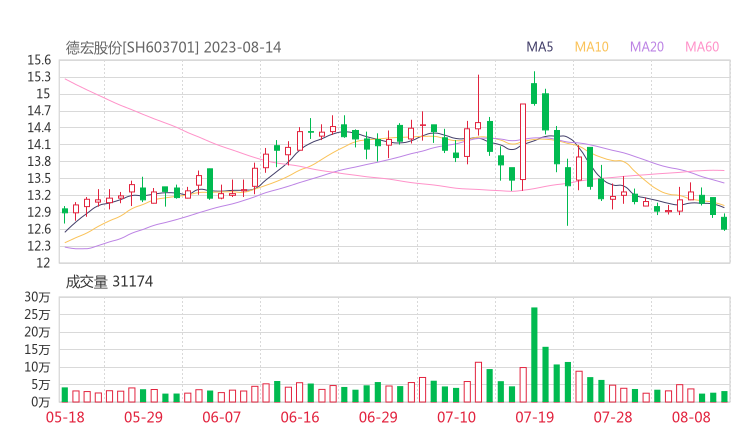
Task: Click the 07-19 date label
Action: (534, 417)
